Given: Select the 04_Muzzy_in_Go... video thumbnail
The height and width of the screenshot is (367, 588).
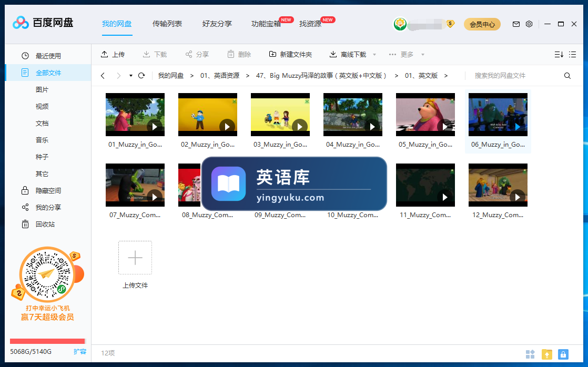Looking at the screenshot, I should point(353,115).
